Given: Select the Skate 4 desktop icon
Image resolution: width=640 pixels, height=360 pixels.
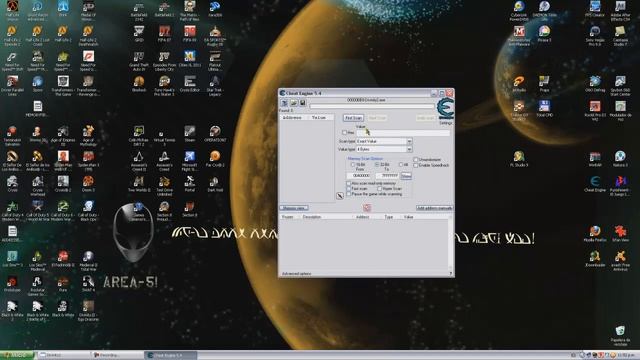Looking at the screenshot, I should (x=88, y=284).
